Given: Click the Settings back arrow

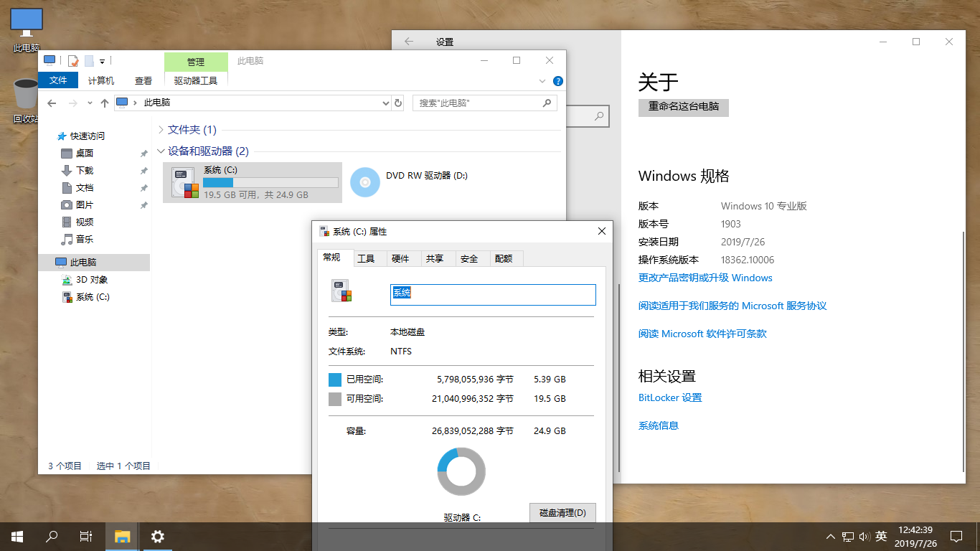Looking at the screenshot, I should [409, 42].
